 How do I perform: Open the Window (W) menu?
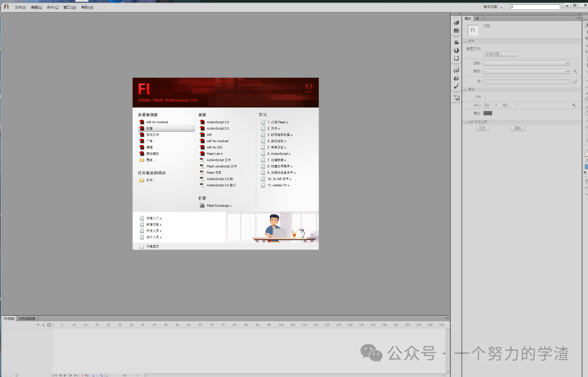pyautogui.click(x=70, y=8)
